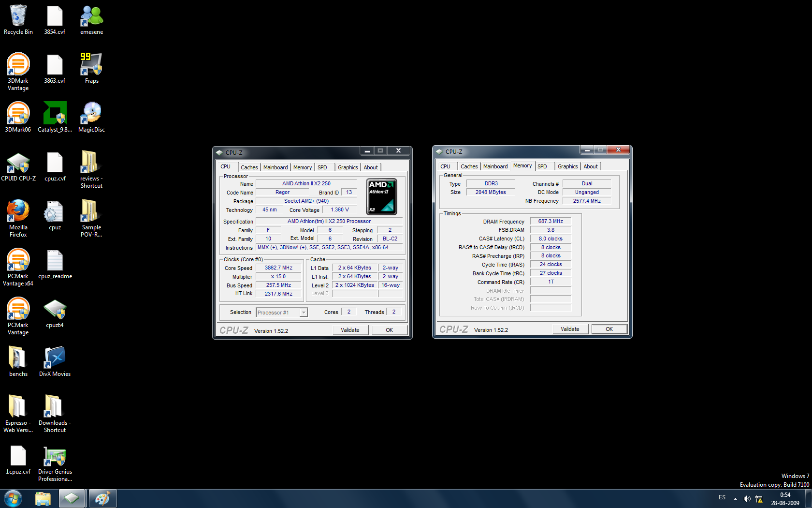Show hidden tray icons arrow
The height and width of the screenshot is (508, 812).
735,499
